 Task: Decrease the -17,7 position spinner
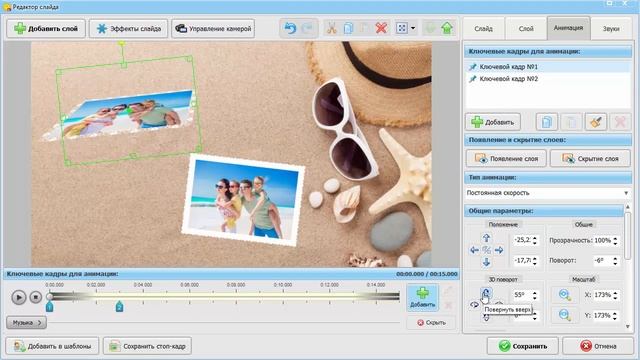coord(535,263)
